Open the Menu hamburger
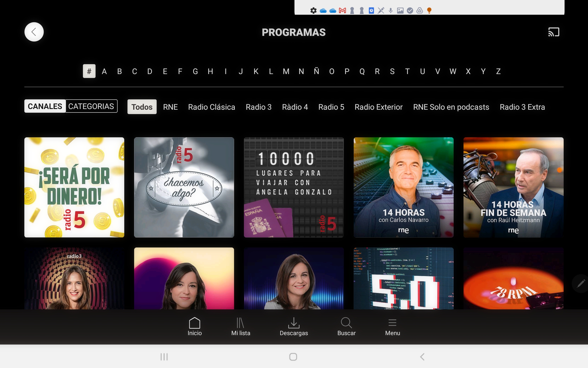 coord(392,327)
